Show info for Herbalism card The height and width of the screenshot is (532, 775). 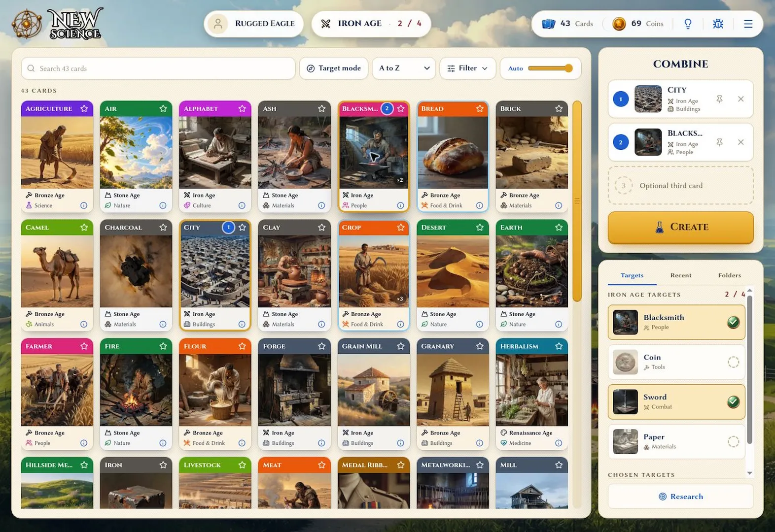tap(559, 443)
